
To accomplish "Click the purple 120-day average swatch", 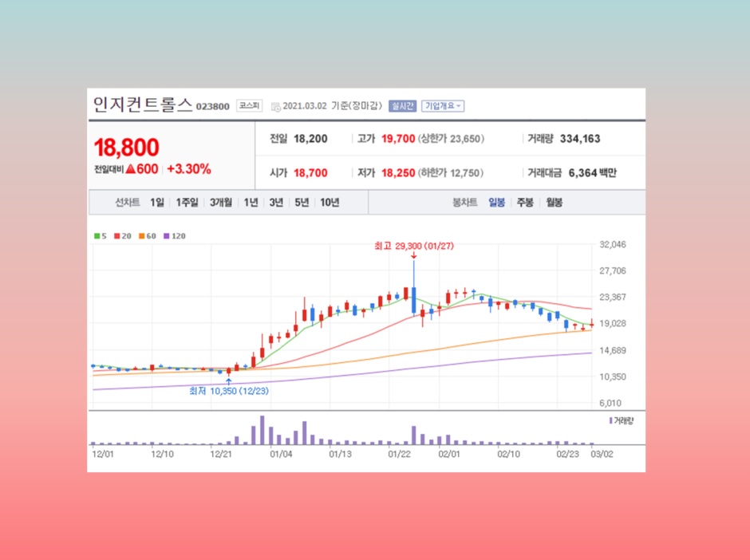I will coord(167,236).
